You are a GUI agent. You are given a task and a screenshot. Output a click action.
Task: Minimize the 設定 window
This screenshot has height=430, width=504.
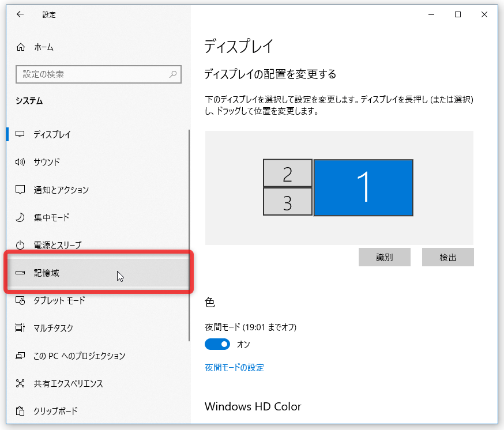431,14
